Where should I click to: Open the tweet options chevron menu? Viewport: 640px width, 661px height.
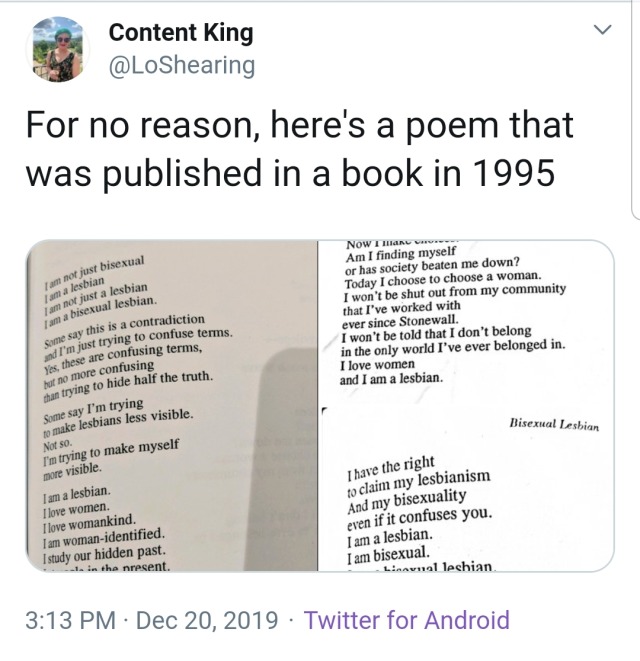602,32
